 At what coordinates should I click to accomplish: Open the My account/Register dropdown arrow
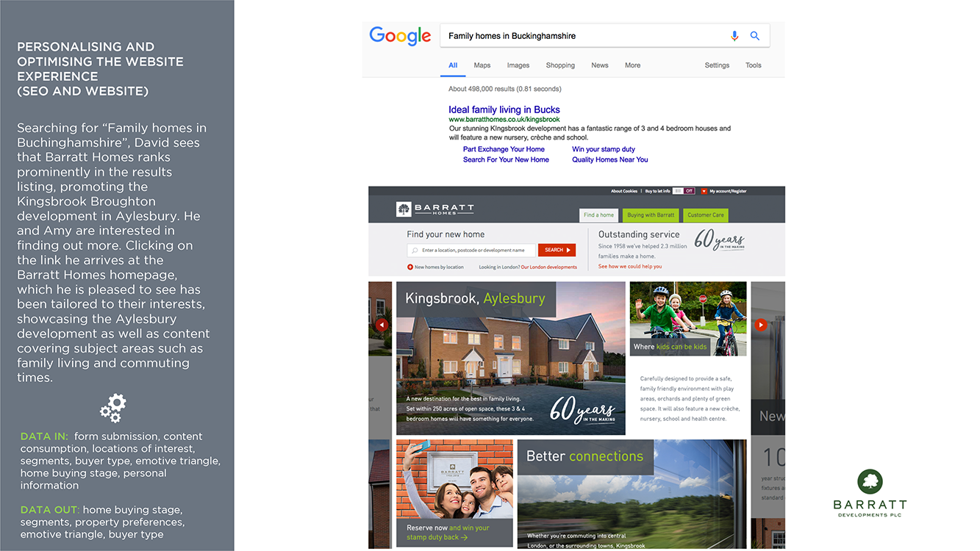tap(704, 191)
